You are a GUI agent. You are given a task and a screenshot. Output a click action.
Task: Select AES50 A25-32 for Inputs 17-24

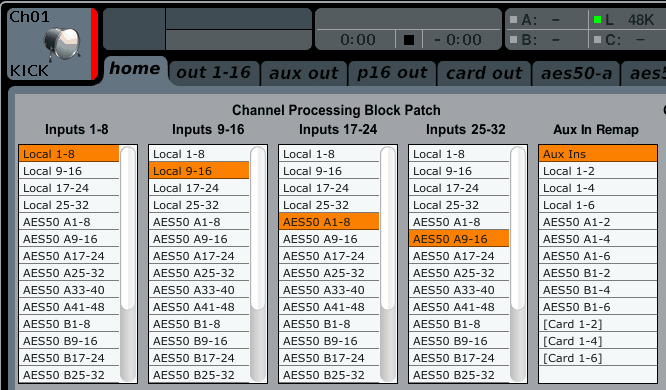(329, 273)
